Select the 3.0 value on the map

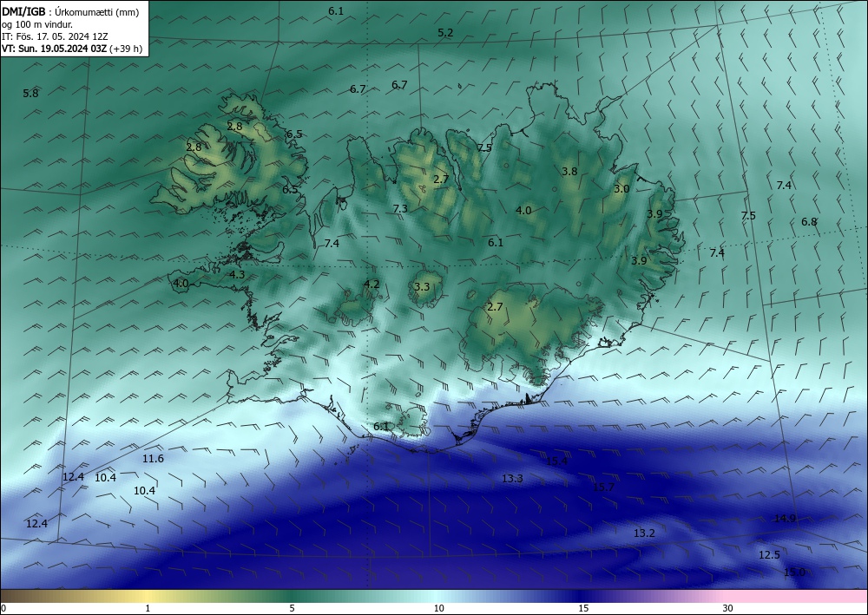tap(621, 188)
